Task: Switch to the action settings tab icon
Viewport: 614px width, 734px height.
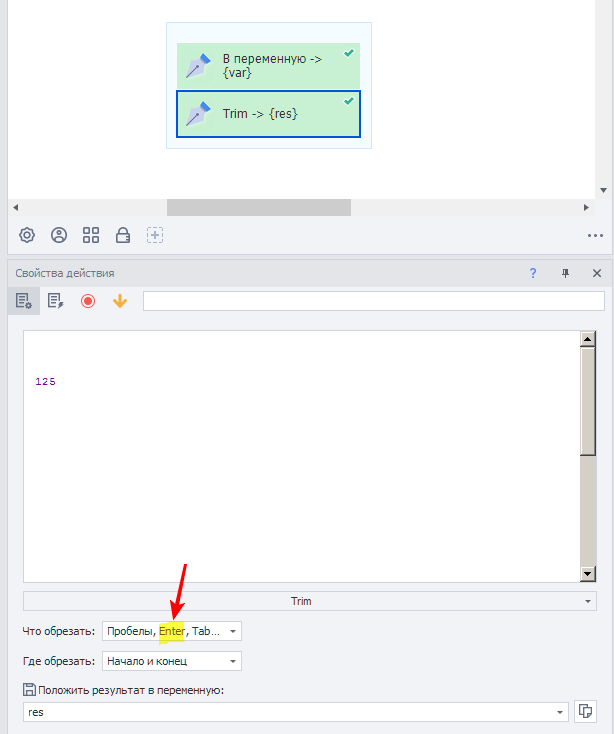Action: [x=23, y=301]
